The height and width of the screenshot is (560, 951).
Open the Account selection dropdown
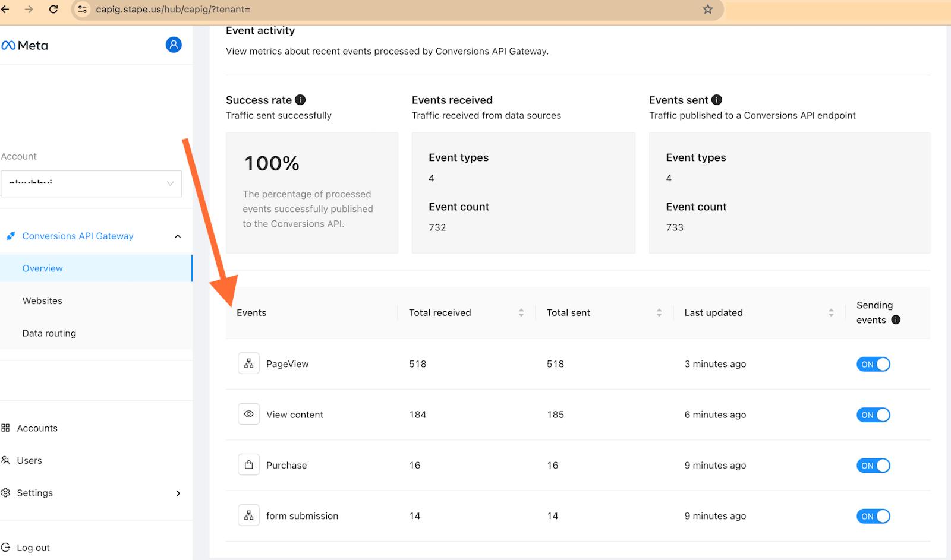click(x=91, y=183)
